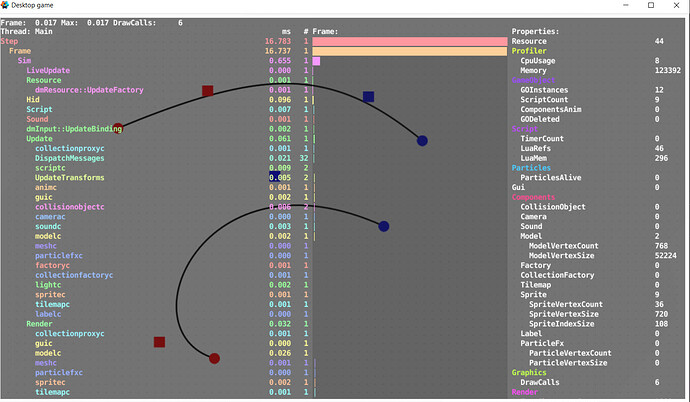Select the Step entry in profiler tree
This screenshot has width=690, height=402.
pos(10,41)
